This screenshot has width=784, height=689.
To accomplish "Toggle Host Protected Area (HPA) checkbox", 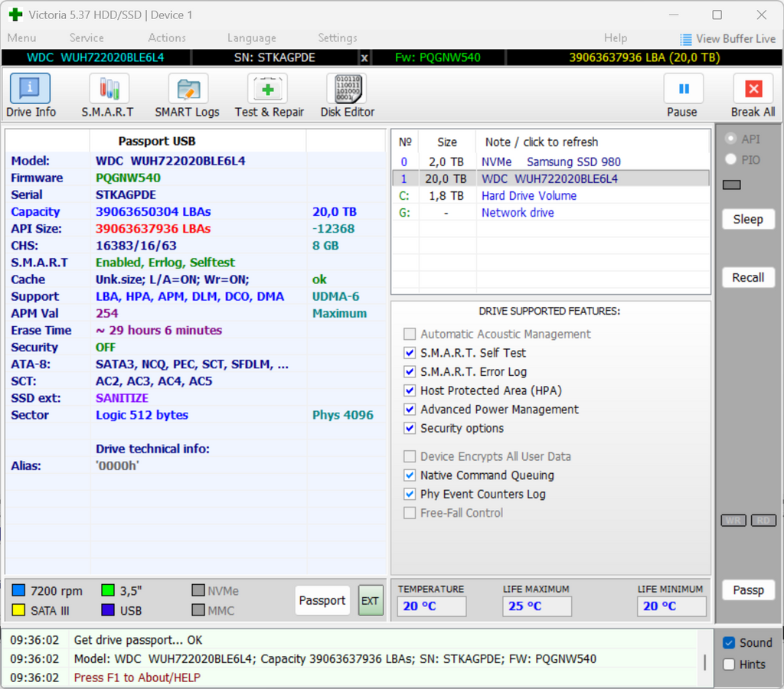I will pos(410,390).
